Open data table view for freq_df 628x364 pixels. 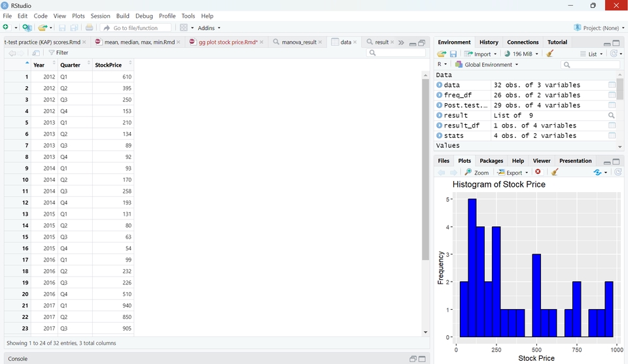(612, 95)
